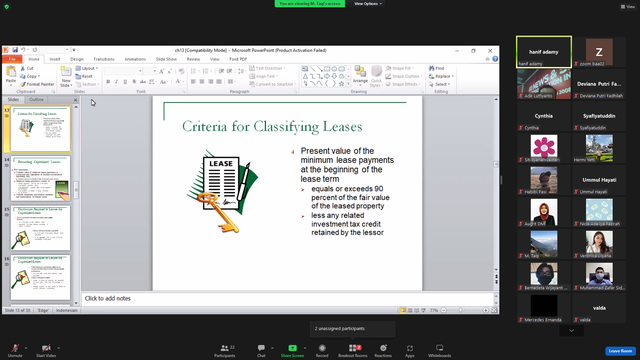Open the Select dropdown in Editing
Screen dimensions: 640x360
[440, 84]
